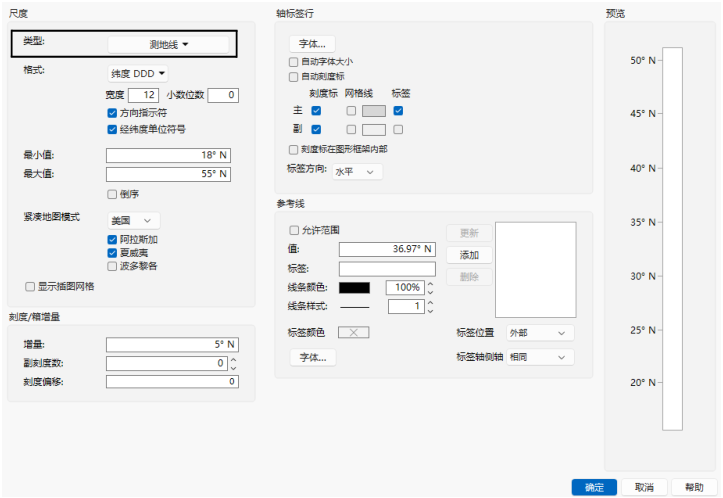Click the 最大值 field showing 55° N

click(x=168, y=174)
